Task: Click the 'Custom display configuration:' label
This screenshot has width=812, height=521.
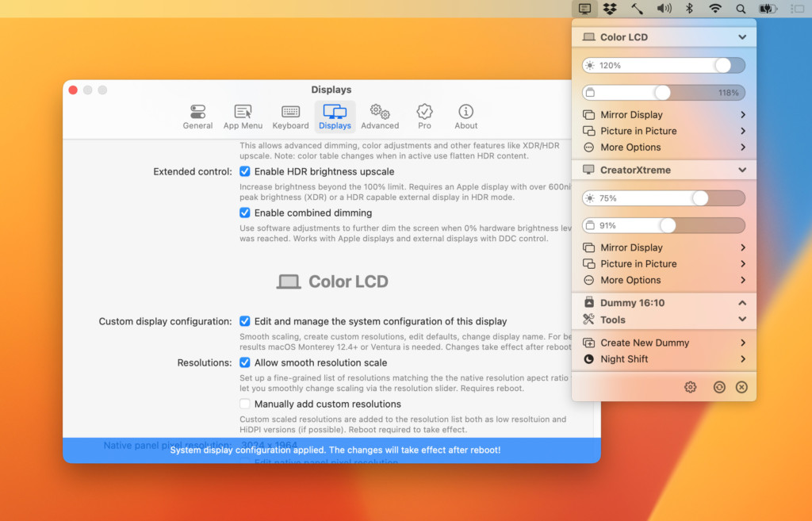Action: tap(165, 321)
